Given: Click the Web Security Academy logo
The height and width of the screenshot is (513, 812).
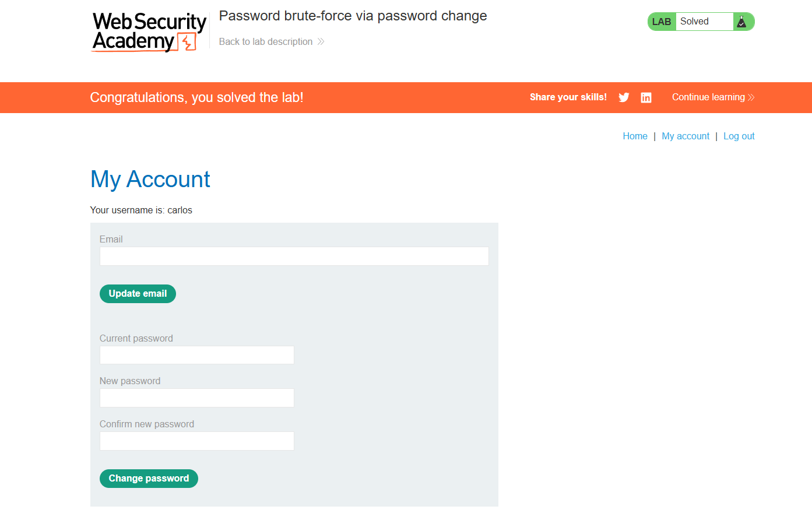Looking at the screenshot, I should (x=149, y=32).
